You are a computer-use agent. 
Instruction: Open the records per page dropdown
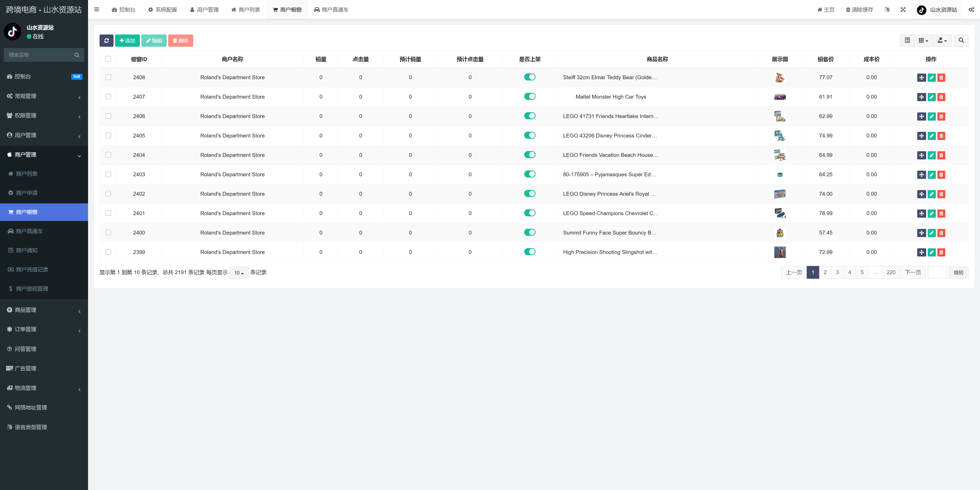coord(239,273)
